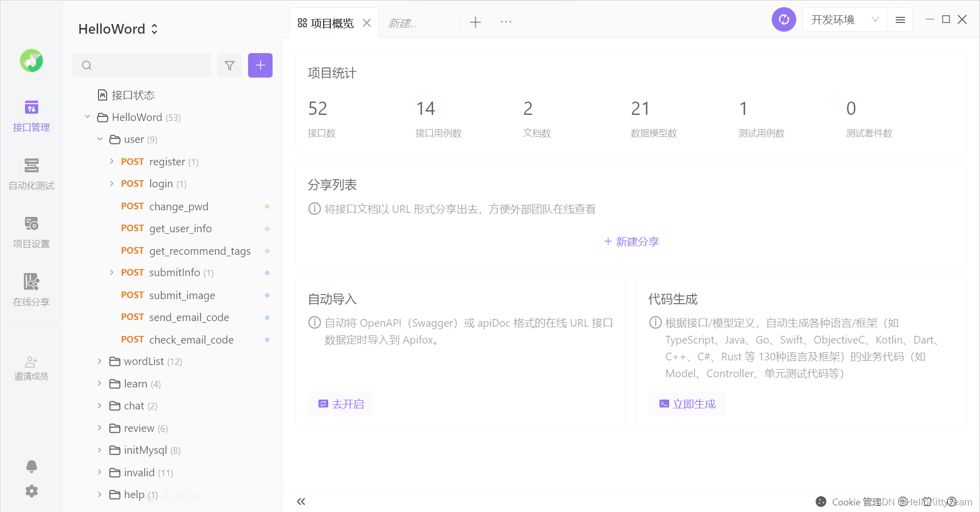Open the 接口管理 sidebar section
This screenshot has height=512, width=980.
[x=31, y=116]
